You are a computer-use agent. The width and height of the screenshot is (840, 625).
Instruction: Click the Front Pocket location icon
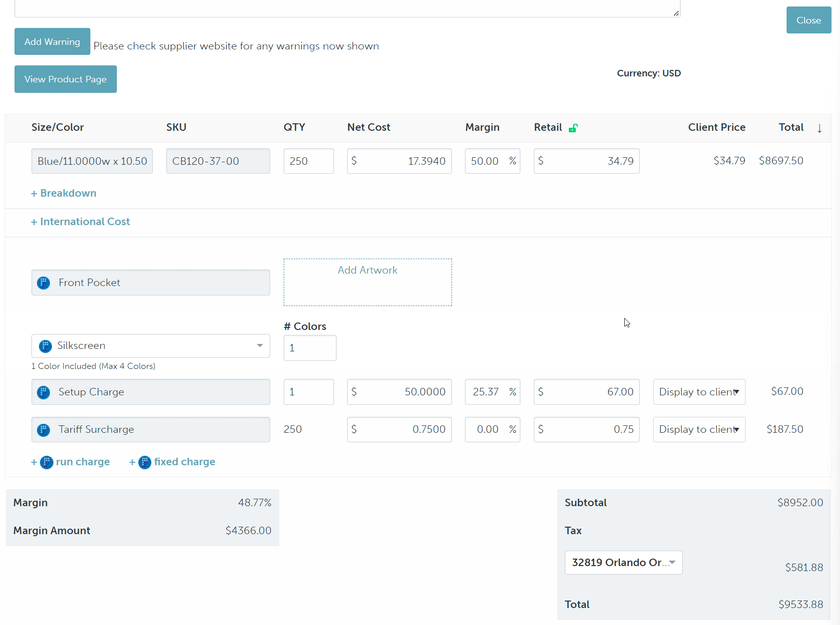click(x=44, y=283)
